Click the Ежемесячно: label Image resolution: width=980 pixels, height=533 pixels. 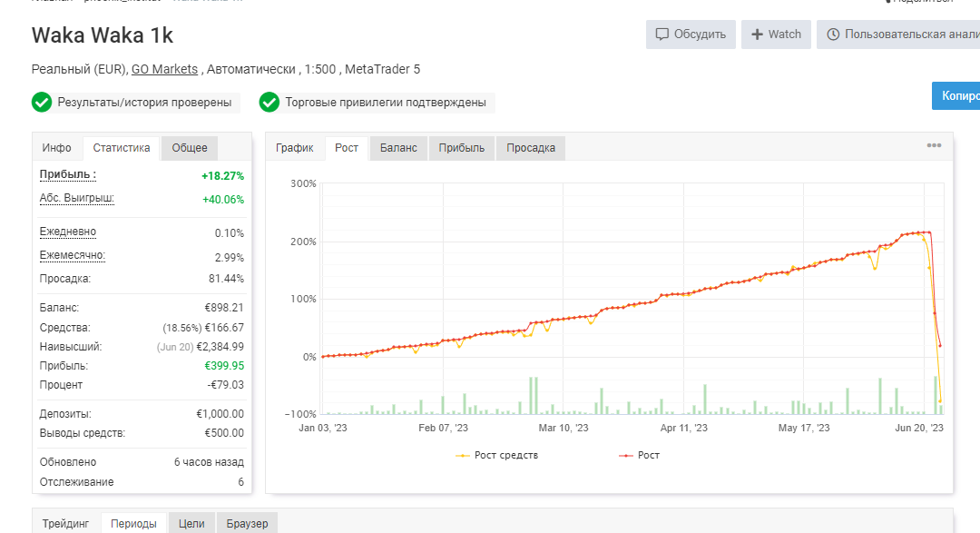coord(72,255)
